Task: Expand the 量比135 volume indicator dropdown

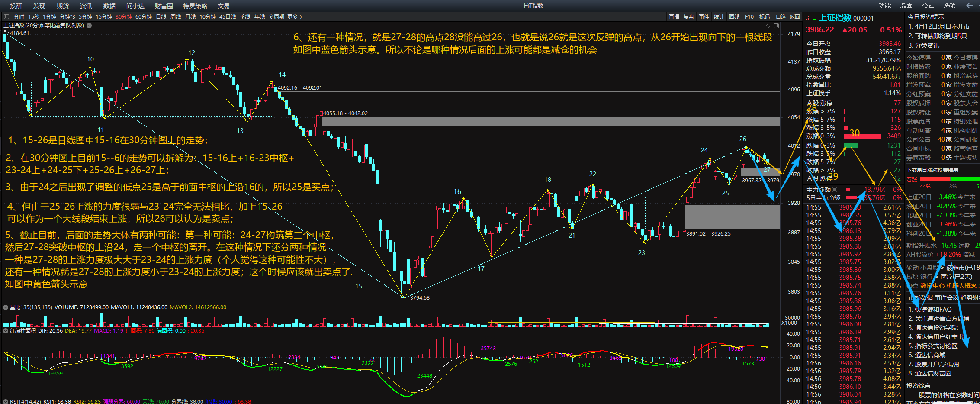Action: (x=6, y=307)
